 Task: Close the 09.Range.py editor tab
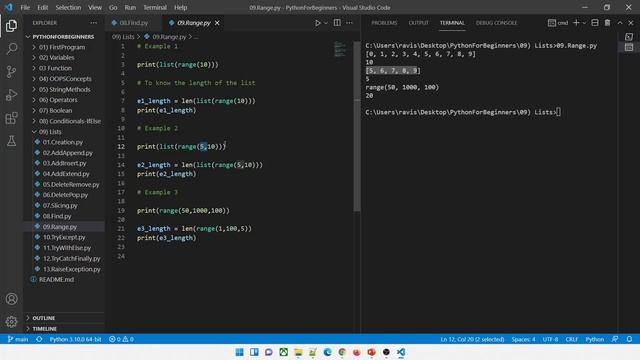(217, 23)
